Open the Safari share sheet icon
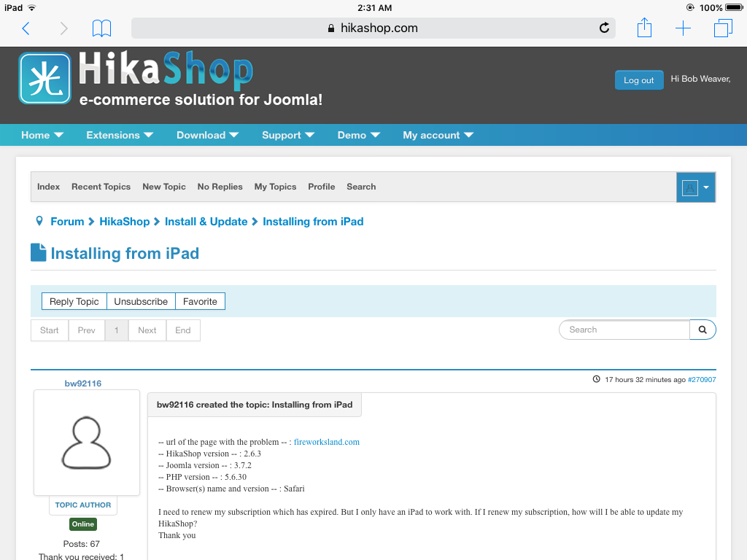This screenshot has height=560, width=747. coord(644,27)
